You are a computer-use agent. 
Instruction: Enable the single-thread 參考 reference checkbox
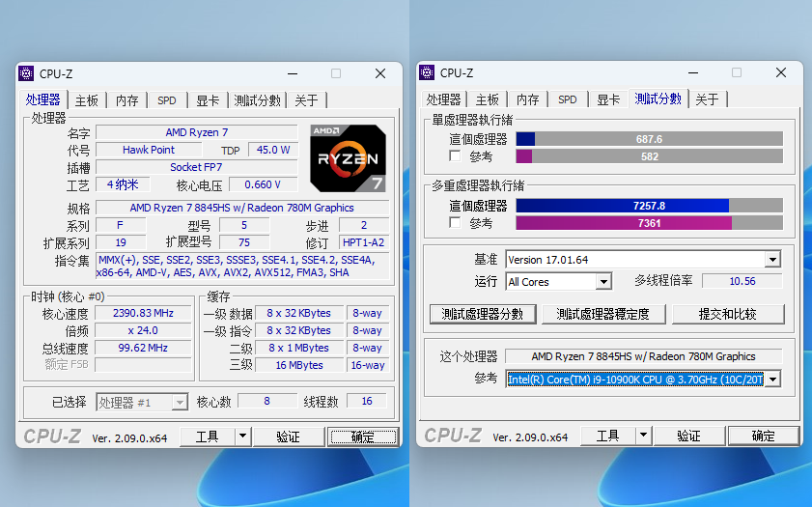pos(455,155)
